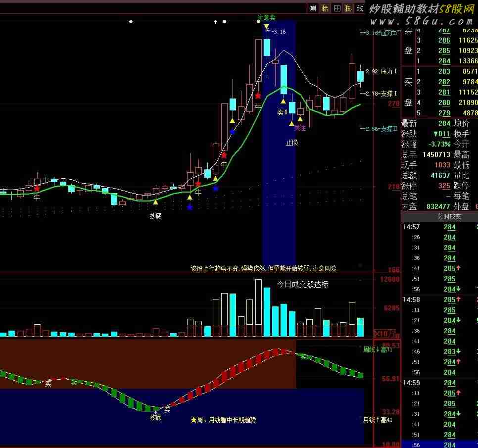Select the 2.78-支撑I support label
Image resolution: width=478 pixels, height=448 pixels.
[381, 94]
